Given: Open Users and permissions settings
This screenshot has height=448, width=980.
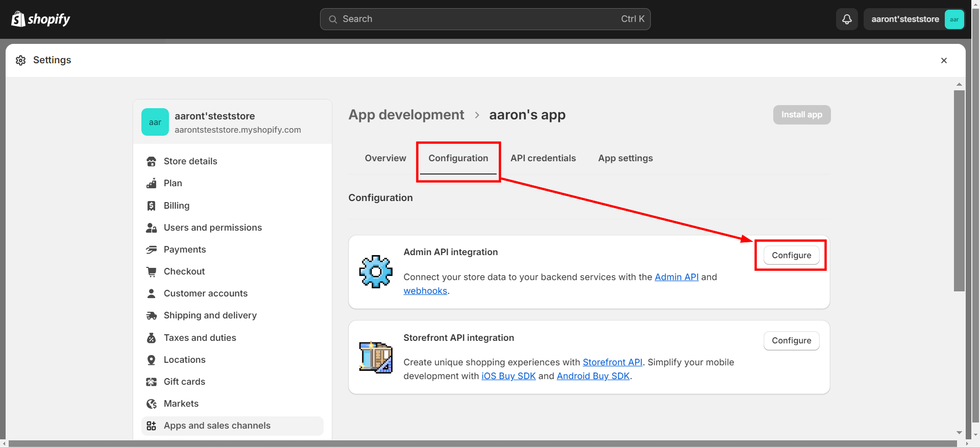Looking at the screenshot, I should point(232,228).
